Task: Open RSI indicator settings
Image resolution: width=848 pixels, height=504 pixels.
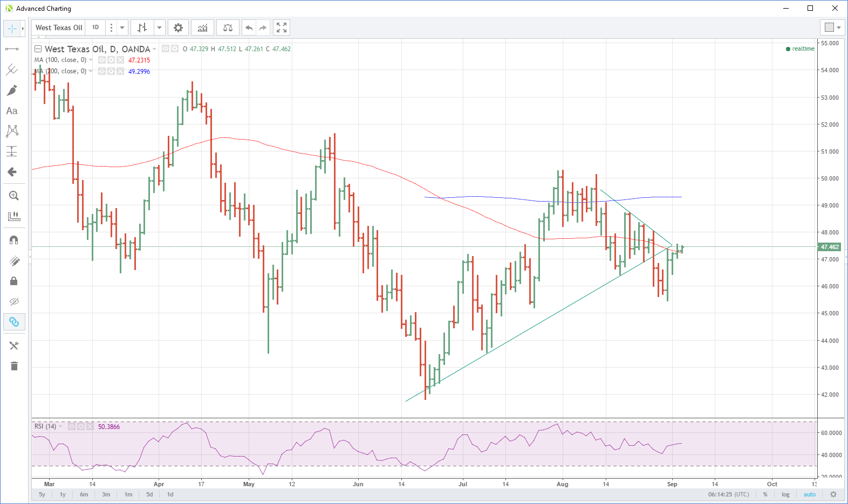Action: (x=80, y=426)
